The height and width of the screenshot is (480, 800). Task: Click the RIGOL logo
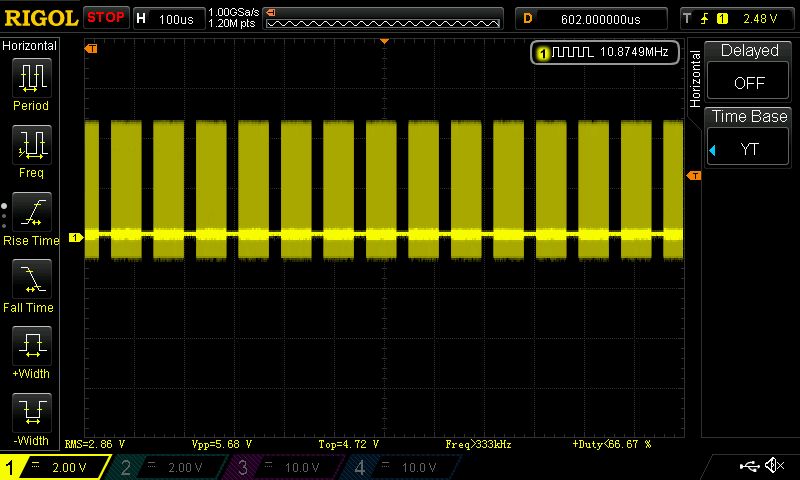(x=41, y=18)
